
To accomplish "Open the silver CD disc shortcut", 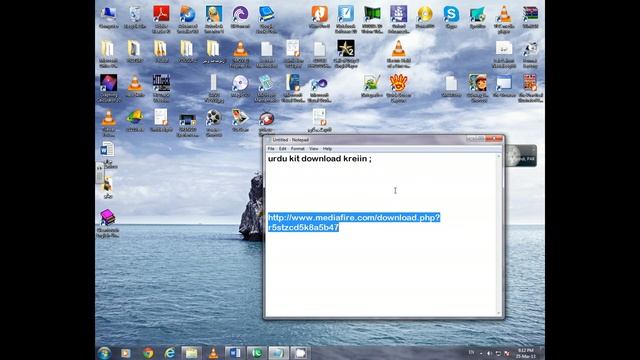I will (240, 86).
